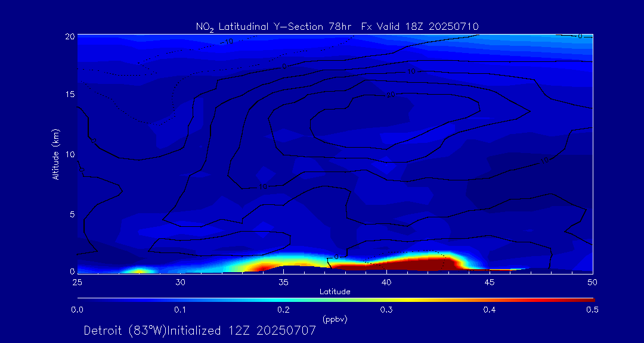Click the "20" contour line label

(391, 95)
